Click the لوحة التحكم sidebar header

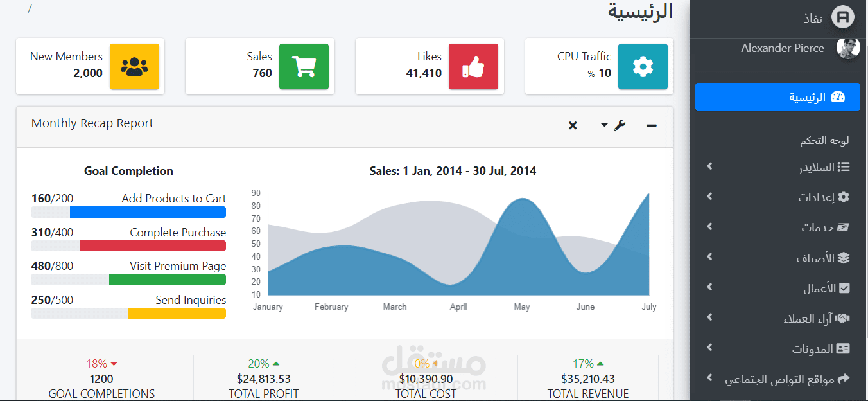click(x=824, y=141)
